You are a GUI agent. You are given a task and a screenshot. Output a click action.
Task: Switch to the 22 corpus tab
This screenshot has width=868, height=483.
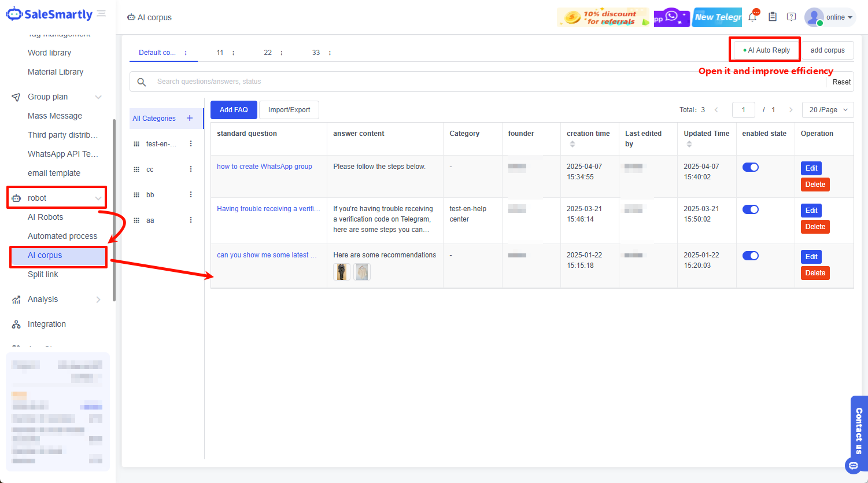268,53
